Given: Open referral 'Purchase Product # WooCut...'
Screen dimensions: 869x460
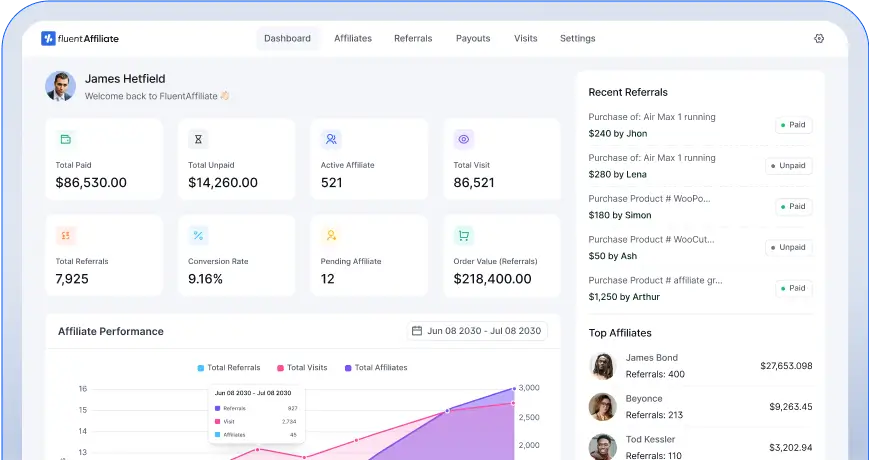Looking at the screenshot, I should 651,239.
